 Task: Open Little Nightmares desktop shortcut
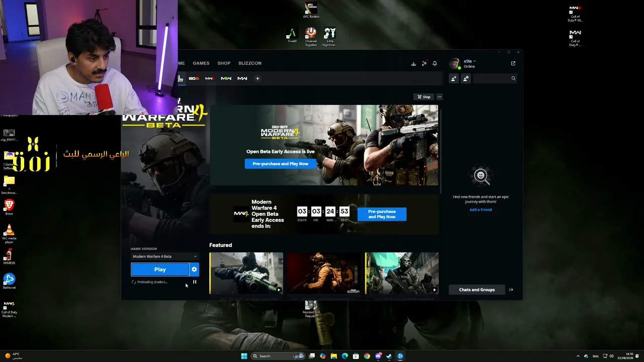click(330, 37)
